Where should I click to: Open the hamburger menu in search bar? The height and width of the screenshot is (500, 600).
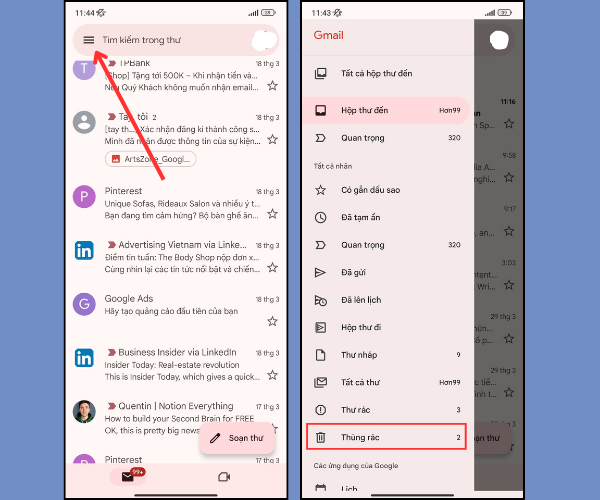[x=88, y=40]
